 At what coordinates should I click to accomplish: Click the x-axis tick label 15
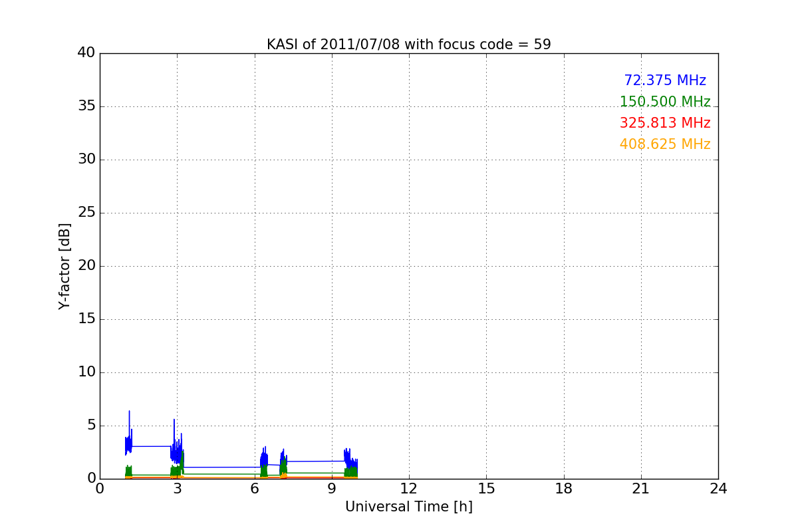pyautogui.click(x=486, y=488)
